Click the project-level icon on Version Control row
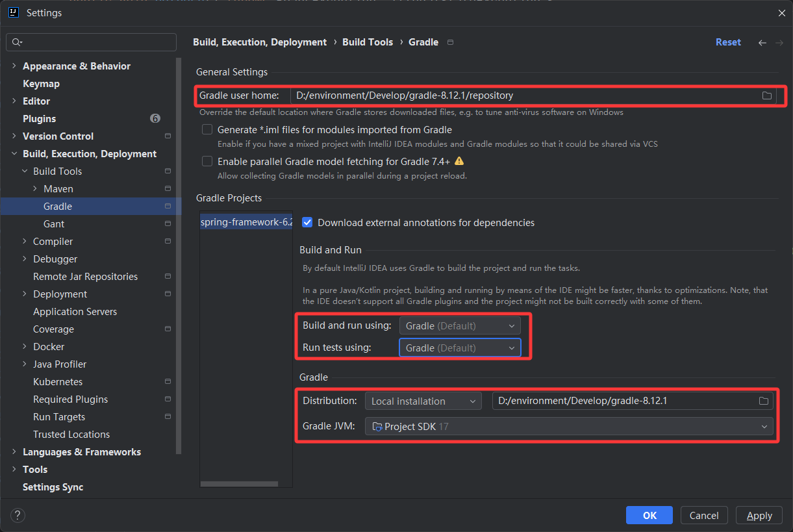 click(x=168, y=136)
